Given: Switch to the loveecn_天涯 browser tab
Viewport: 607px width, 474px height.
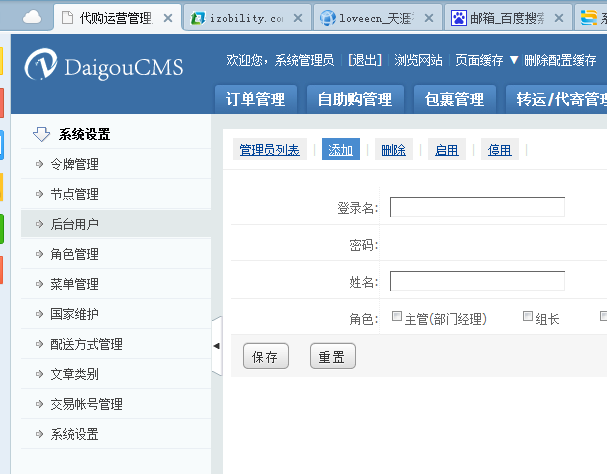Looking at the screenshot, I should [x=377, y=18].
